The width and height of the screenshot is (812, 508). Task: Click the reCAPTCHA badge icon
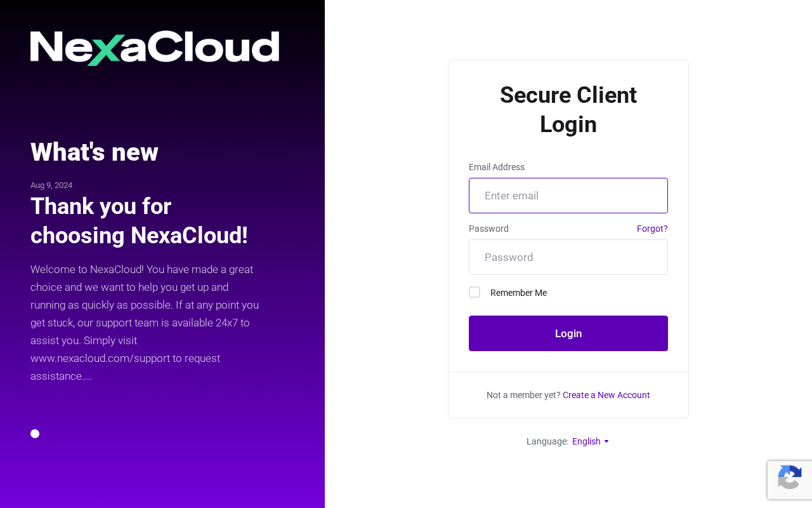(x=789, y=479)
